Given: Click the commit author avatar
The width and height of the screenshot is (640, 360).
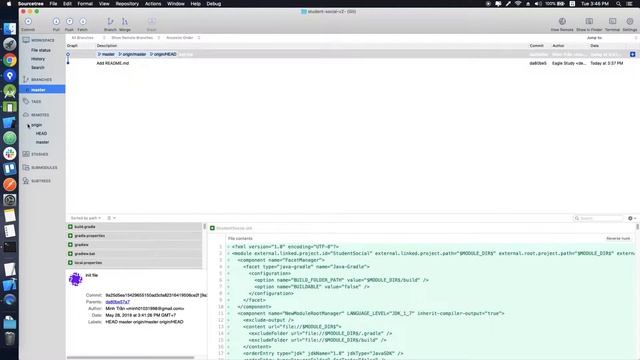Looking at the screenshot, I should [76, 279].
